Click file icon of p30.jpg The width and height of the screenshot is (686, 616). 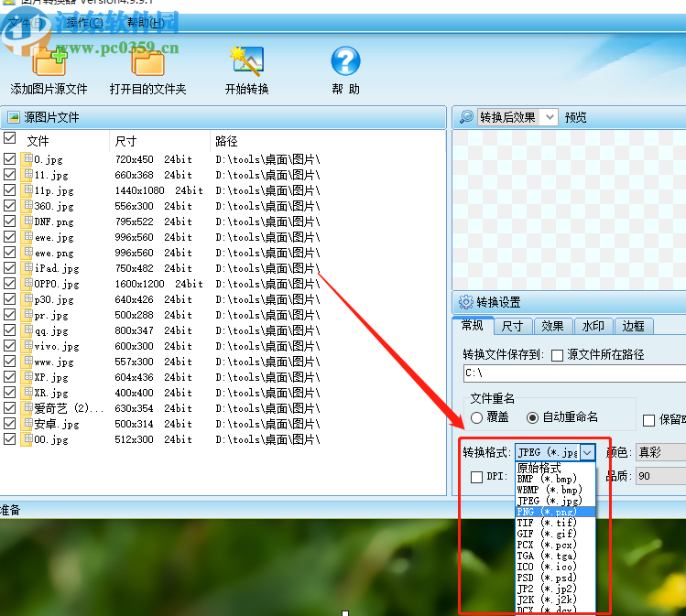pyautogui.click(x=28, y=299)
